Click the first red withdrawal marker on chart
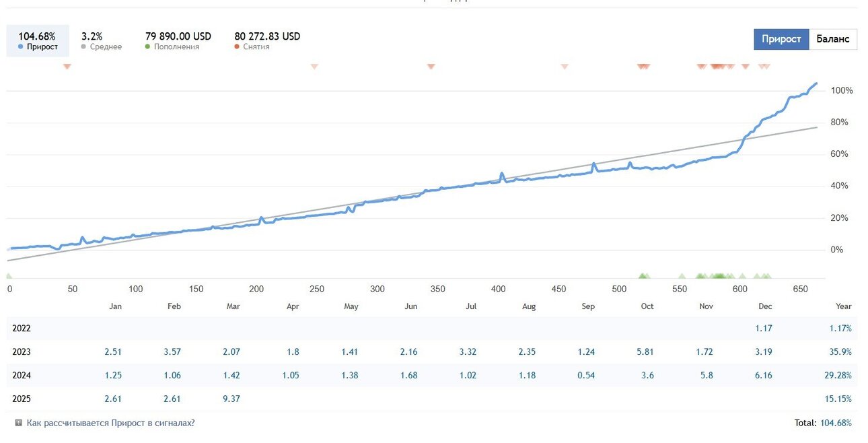868x443 pixels. tap(67, 66)
